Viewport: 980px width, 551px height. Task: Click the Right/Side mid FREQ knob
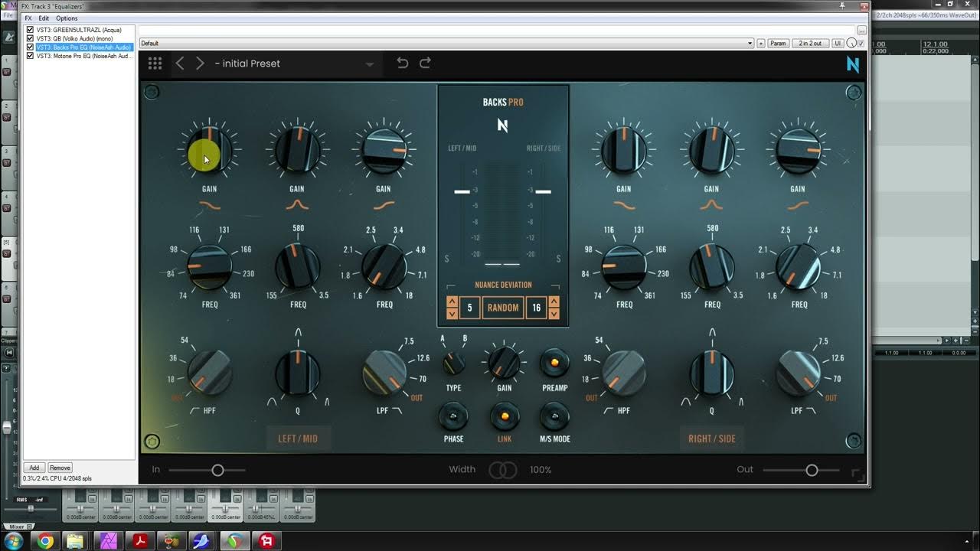(712, 267)
